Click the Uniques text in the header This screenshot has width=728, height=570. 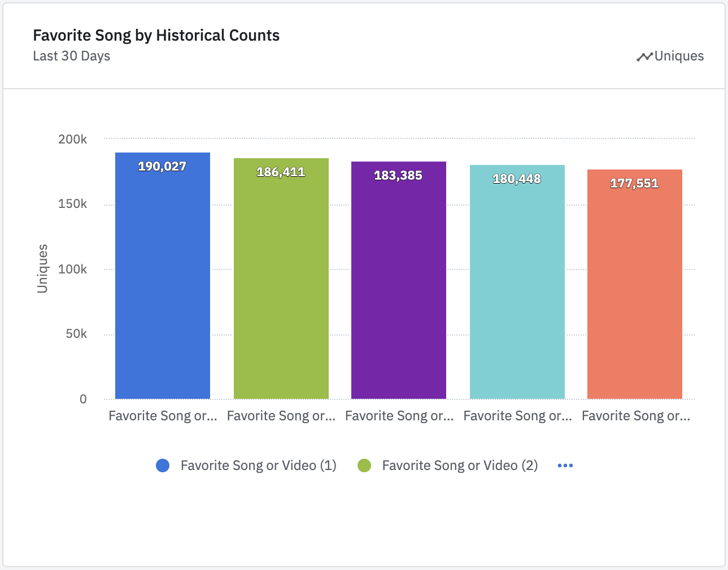tap(679, 56)
